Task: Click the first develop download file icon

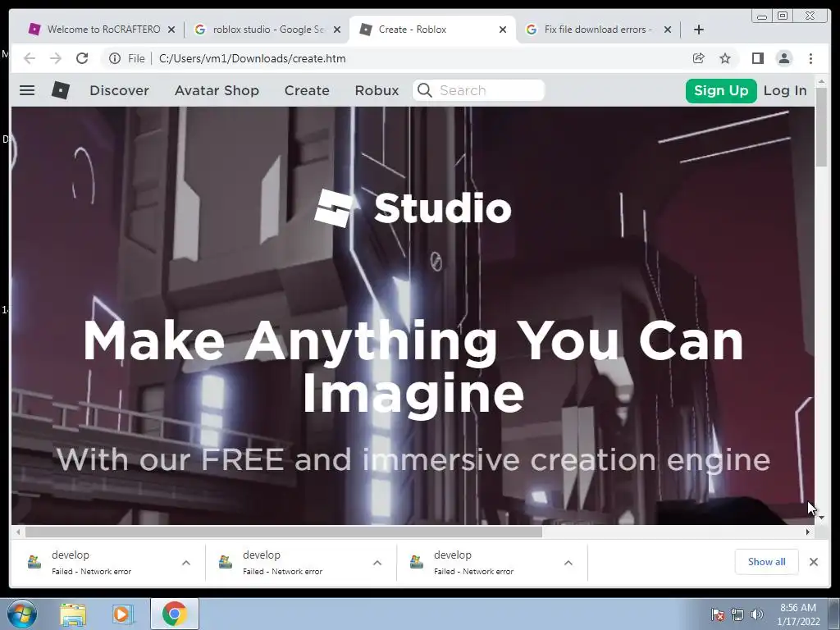Action: [x=34, y=561]
